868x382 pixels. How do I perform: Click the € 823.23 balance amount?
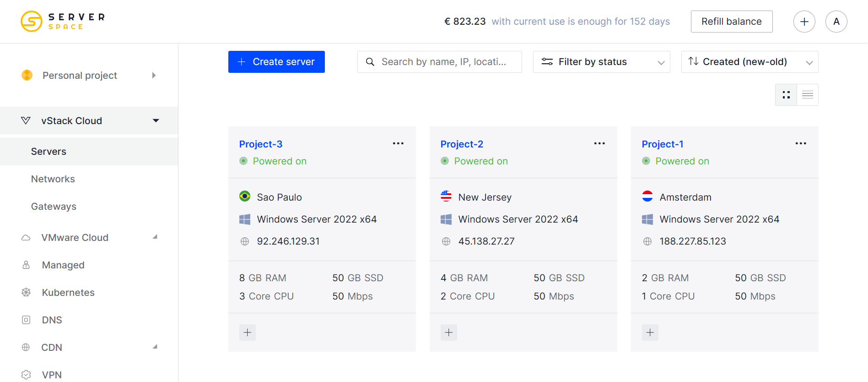(465, 22)
